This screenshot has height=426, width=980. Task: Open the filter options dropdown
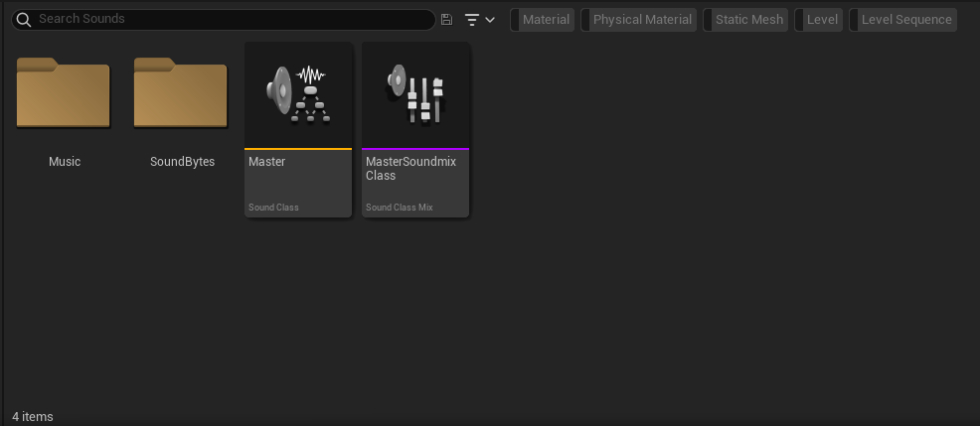coord(480,20)
